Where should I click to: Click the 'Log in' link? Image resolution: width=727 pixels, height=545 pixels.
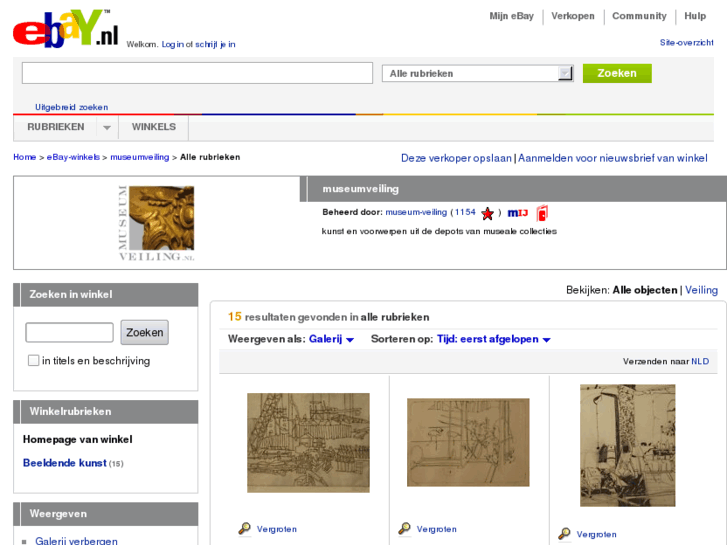(172, 45)
